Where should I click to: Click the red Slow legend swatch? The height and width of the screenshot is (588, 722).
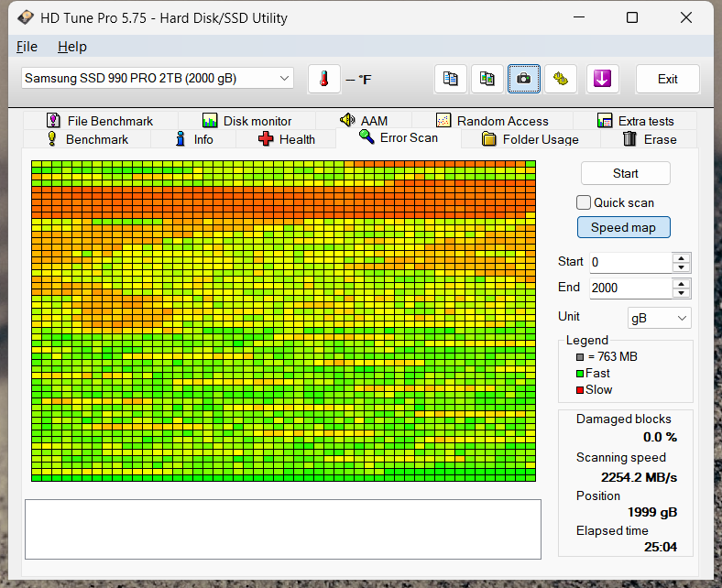coord(580,390)
